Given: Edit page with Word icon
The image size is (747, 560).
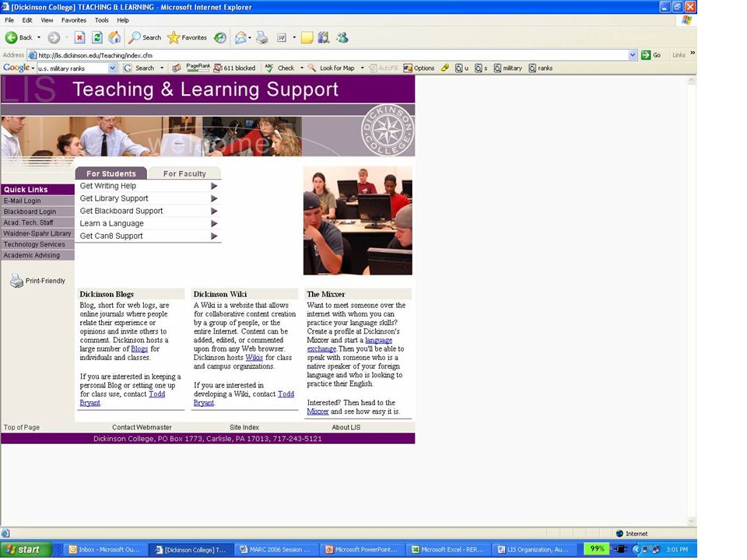Looking at the screenshot, I should (x=282, y=37).
